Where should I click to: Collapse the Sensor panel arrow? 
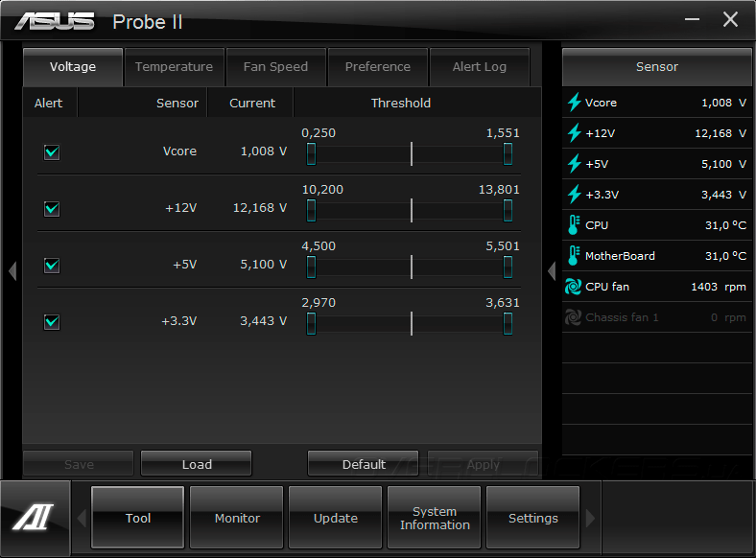point(552,270)
